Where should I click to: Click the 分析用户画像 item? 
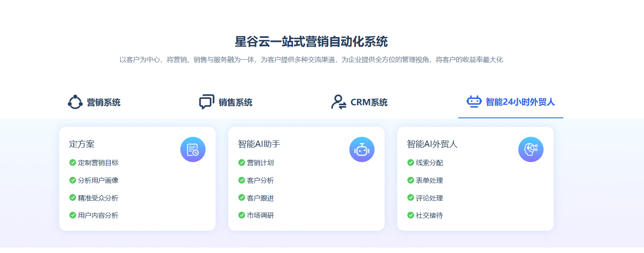point(98,180)
